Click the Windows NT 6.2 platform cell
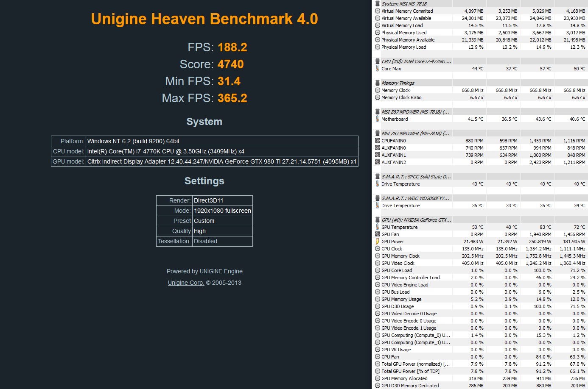The width and height of the screenshot is (588, 389). [x=222, y=141]
